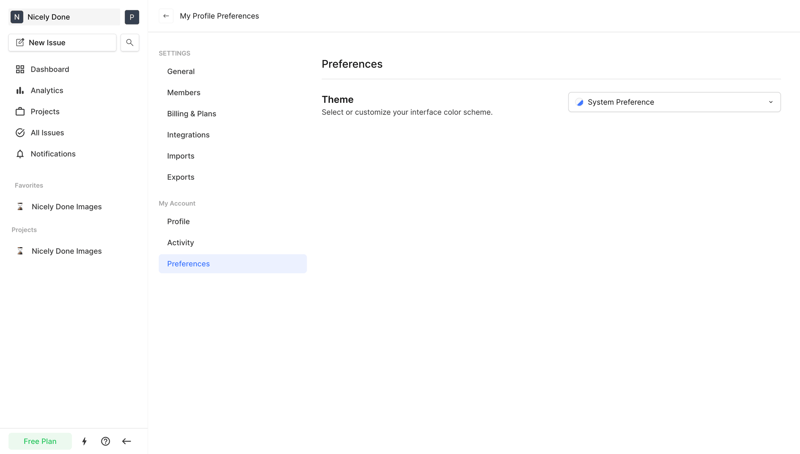Go to Dashboard in sidebar
The height and width of the screenshot is (454, 800).
pyautogui.click(x=49, y=69)
